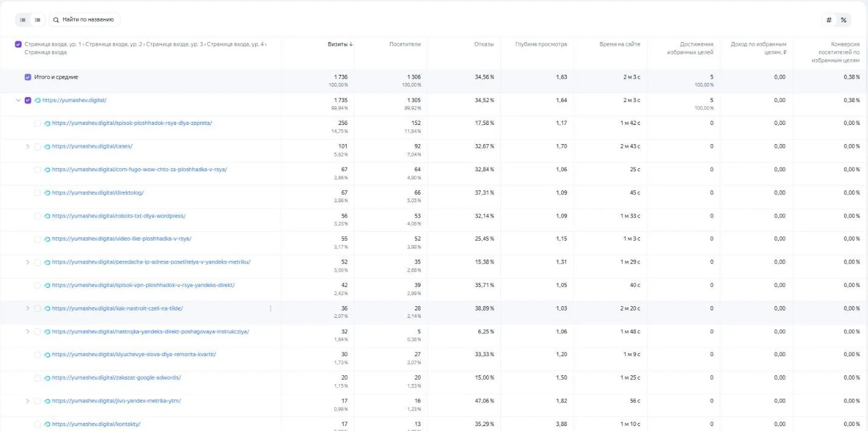
Task: Click the page icon beside the zakazat-google-adwords URL
Action: click(x=48, y=378)
